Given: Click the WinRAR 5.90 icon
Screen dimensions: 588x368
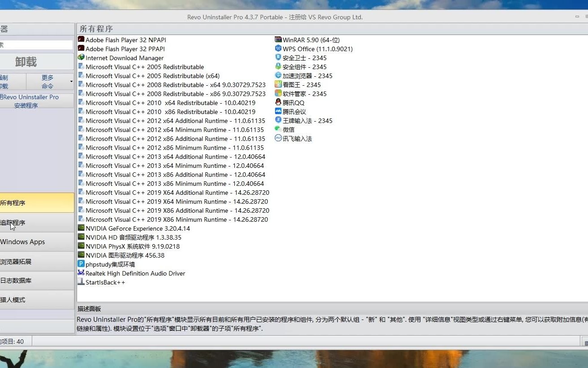Looking at the screenshot, I should point(278,39).
